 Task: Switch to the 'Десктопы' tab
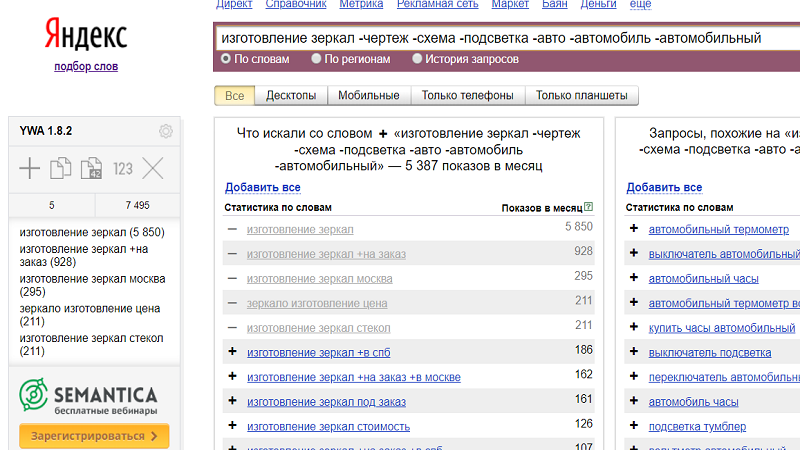click(x=291, y=95)
